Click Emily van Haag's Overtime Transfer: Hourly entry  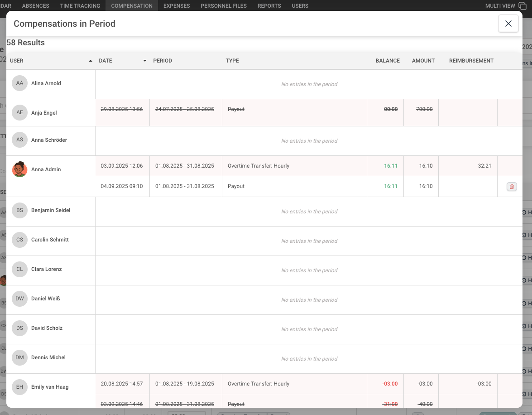259,384
